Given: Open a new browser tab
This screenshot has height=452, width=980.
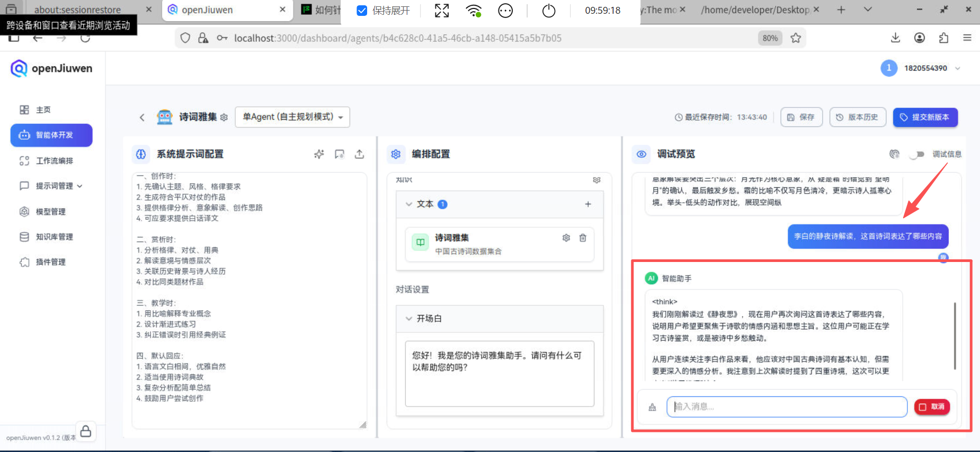Looking at the screenshot, I should [x=841, y=10].
